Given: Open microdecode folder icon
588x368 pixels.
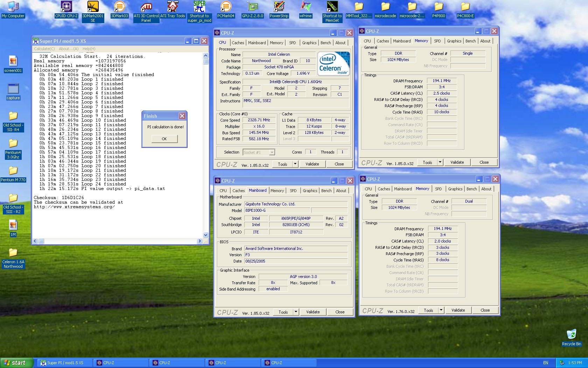Looking at the screenshot, I should tap(385, 9).
